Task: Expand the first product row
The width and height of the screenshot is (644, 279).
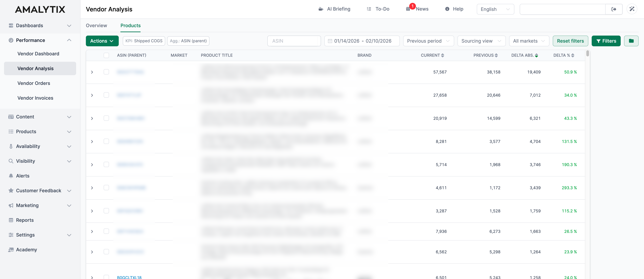Action: [92, 72]
